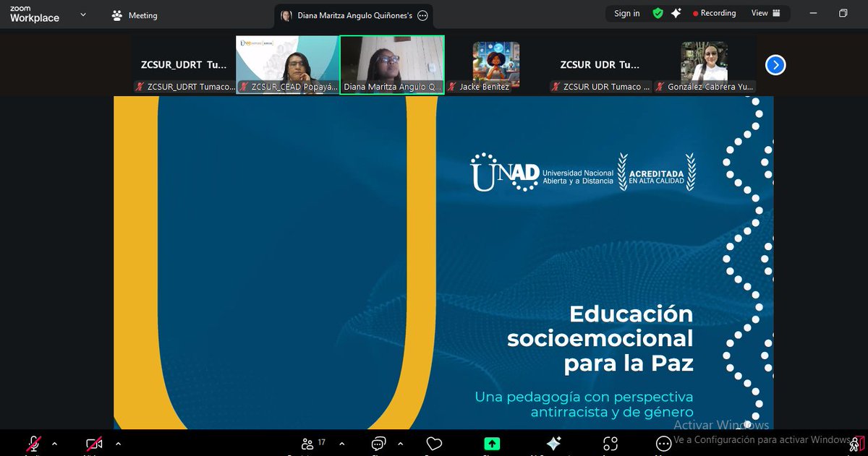Send a heart reaction
This screenshot has height=456, width=868.
point(434,442)
